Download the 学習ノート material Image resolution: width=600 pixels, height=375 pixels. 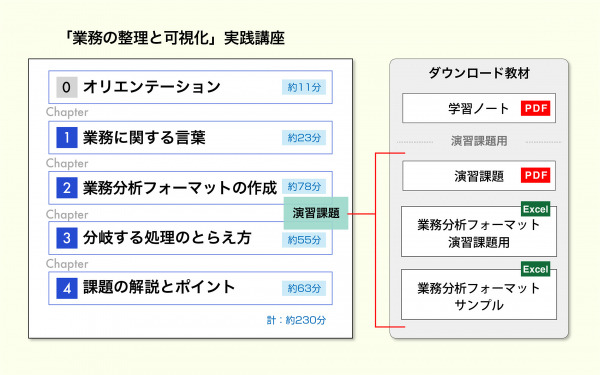[x=479, y=108]
